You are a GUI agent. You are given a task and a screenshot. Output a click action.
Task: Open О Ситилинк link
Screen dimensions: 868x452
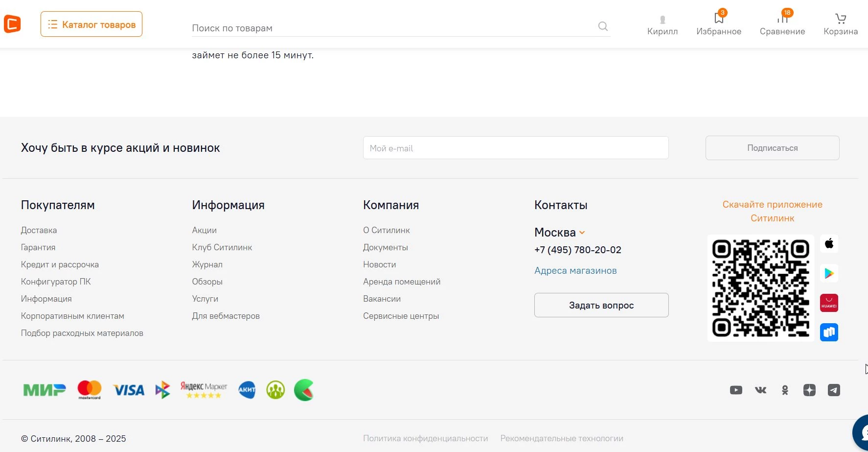pos(386,230)
